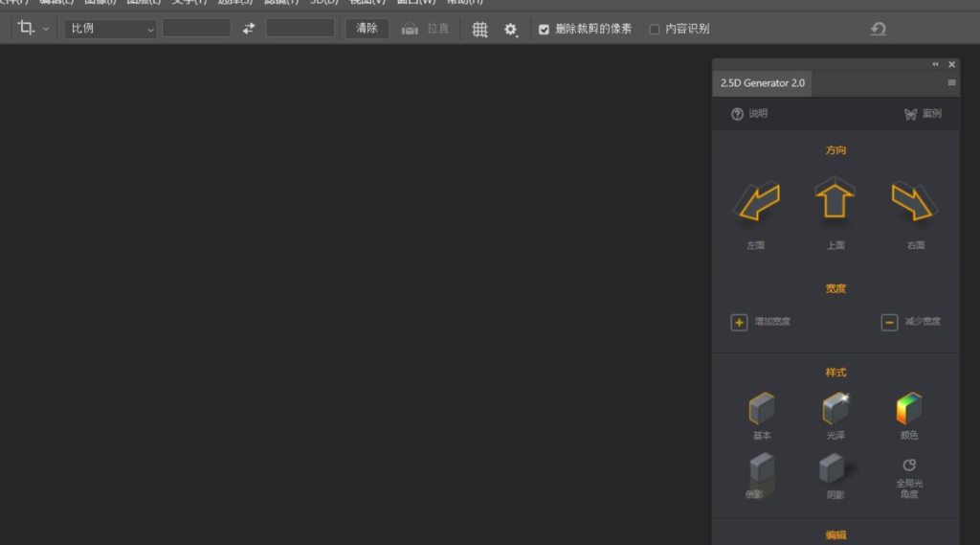The height and width of the screenshot is (545, 980).
Task: Apply the reflection (倒影) style
Action: pos(761,469)
